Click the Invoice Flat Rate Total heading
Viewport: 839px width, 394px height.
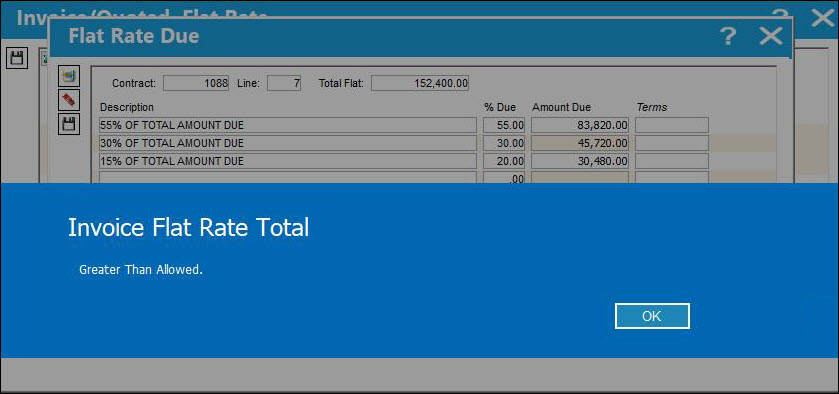(188, 228)
